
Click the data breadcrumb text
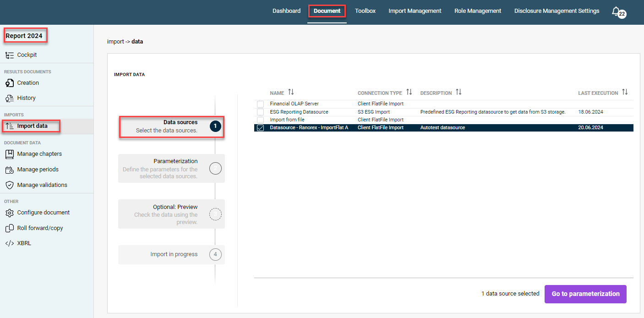point(137,42)
